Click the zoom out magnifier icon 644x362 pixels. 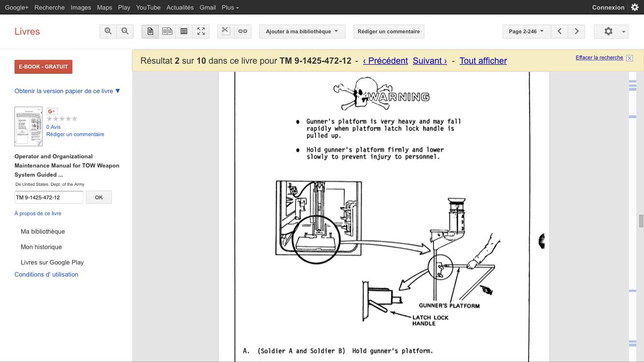pyautogui.click(x=125, y=31)
